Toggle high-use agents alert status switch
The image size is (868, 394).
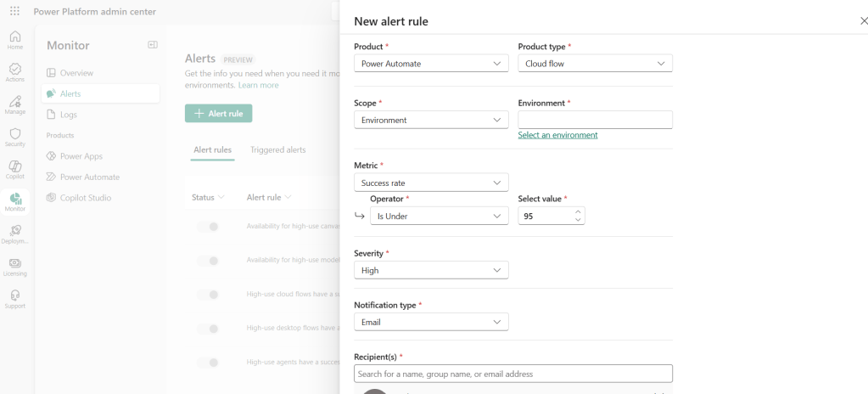[208, 363]
